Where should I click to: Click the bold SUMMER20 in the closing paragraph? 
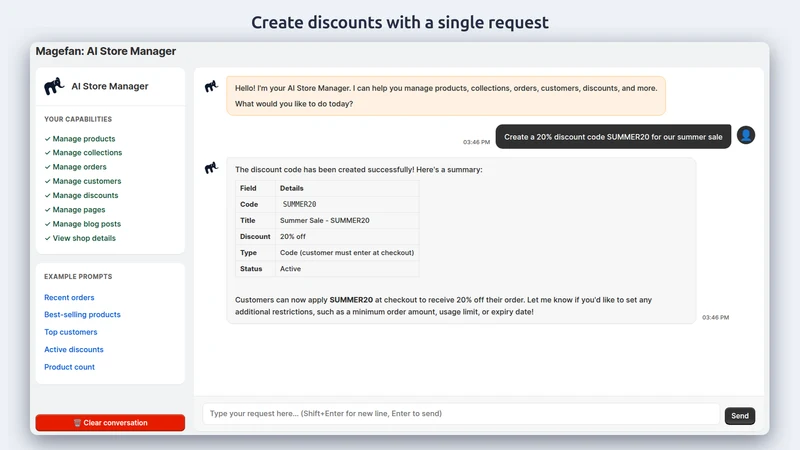[351, 300]
